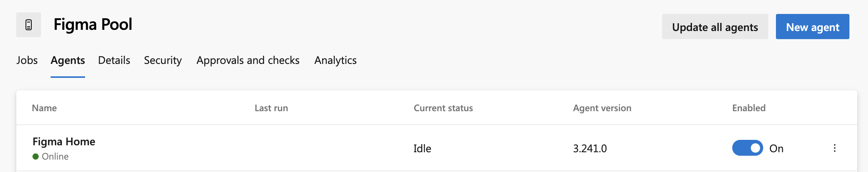Click the Last run column header
Image resolution: width=868 pixels, height=172 pixels.
coord(271,108)
